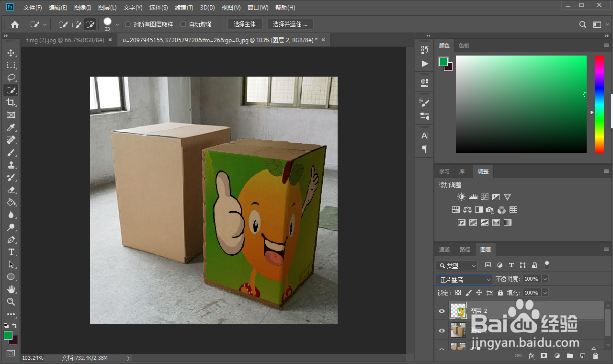The image size is (613, 364).
Task: Open the 填充 slider arrow
Action: (545, 293)
